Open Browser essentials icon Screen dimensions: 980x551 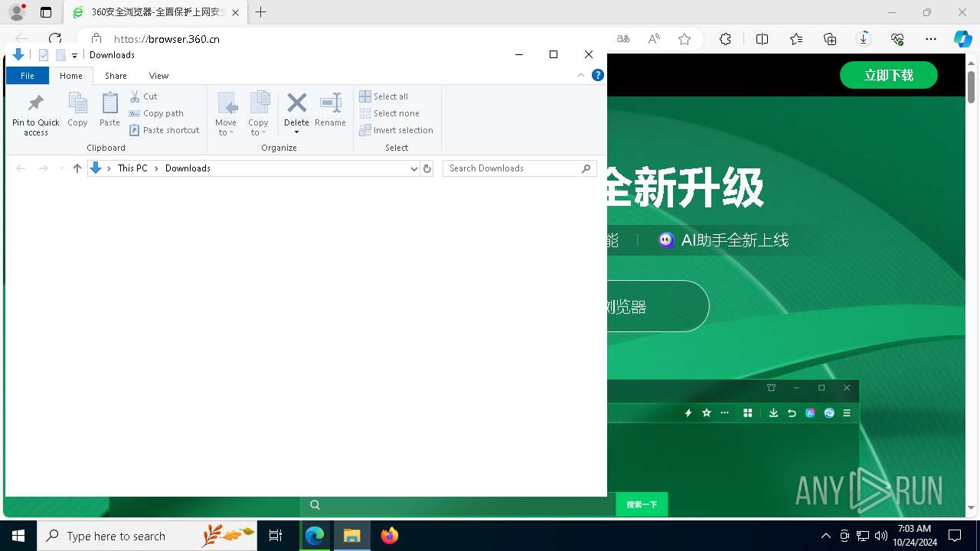click(x=897, y=39)
